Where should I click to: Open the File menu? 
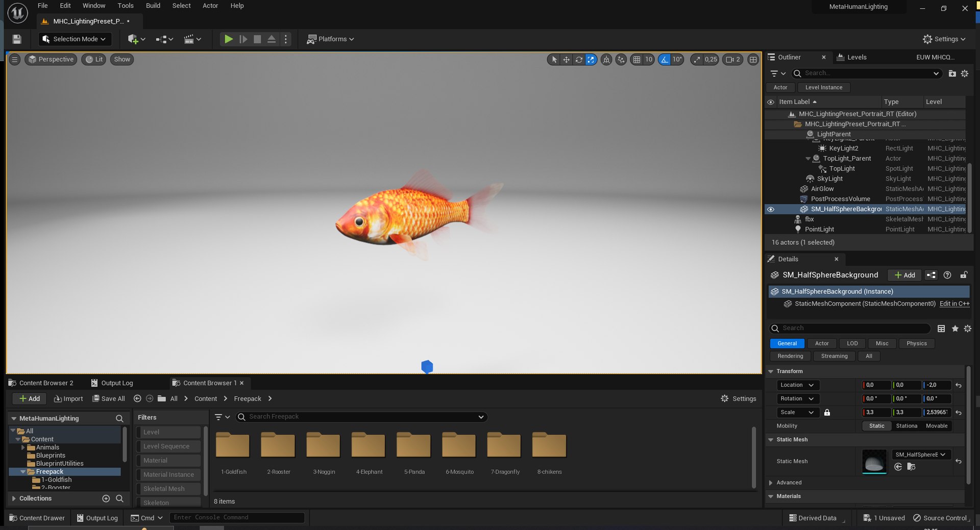click(x=43, y=6)
